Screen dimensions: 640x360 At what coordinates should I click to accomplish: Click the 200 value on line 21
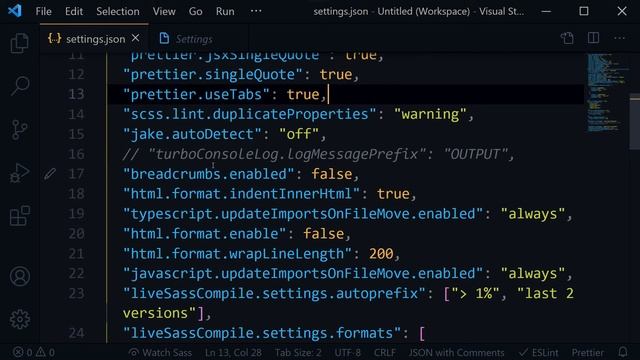point(381,254)
